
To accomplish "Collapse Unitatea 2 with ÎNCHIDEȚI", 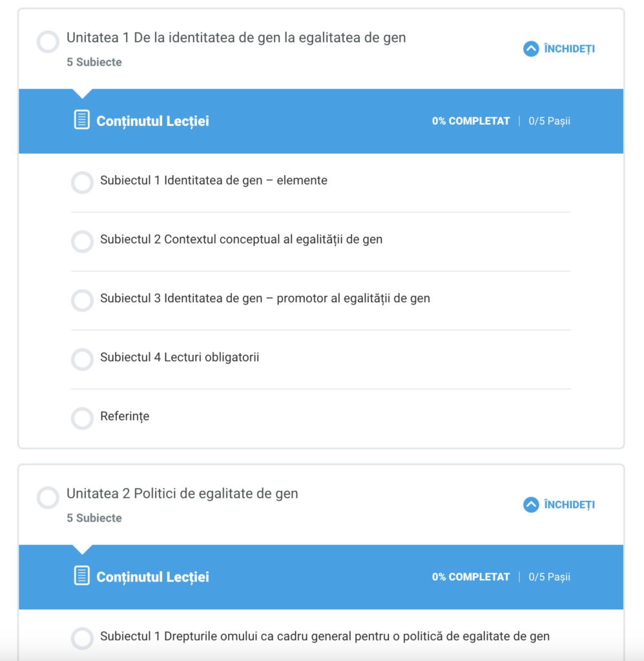I will click(x=568, y=505).
